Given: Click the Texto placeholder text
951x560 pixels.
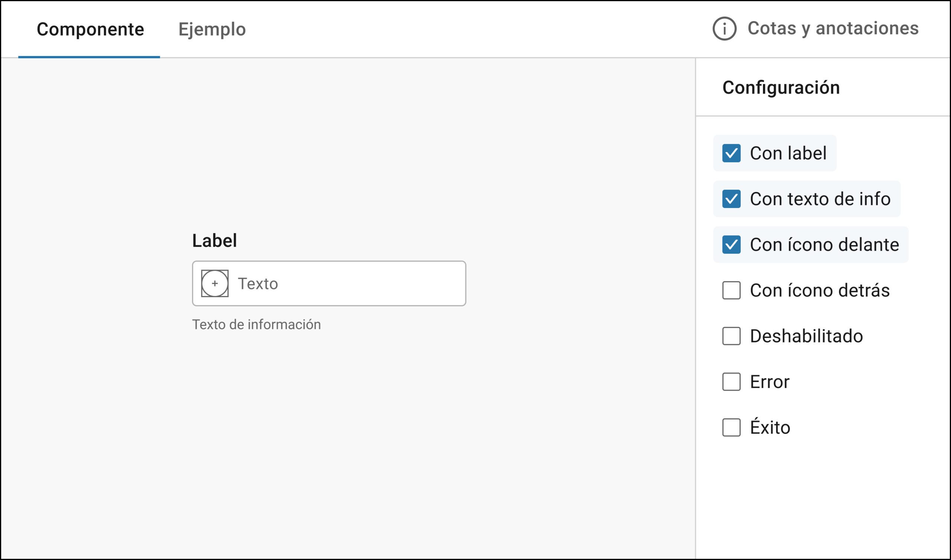Looking at the screenshot, I should pos(258,283).
